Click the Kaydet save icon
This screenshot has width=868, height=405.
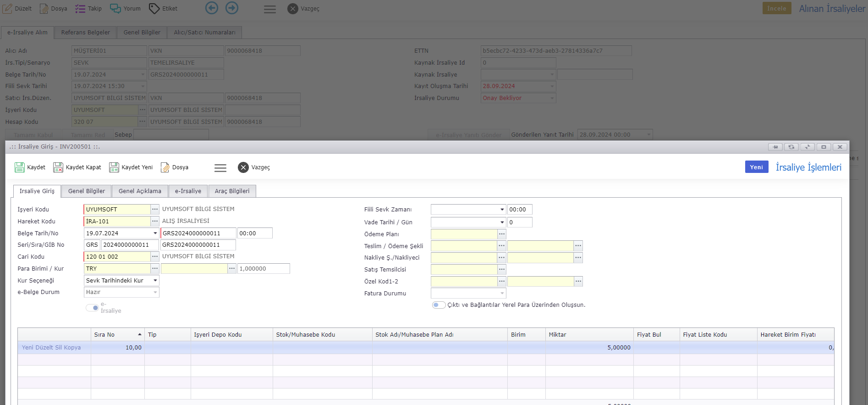click(x=20, y=167)
